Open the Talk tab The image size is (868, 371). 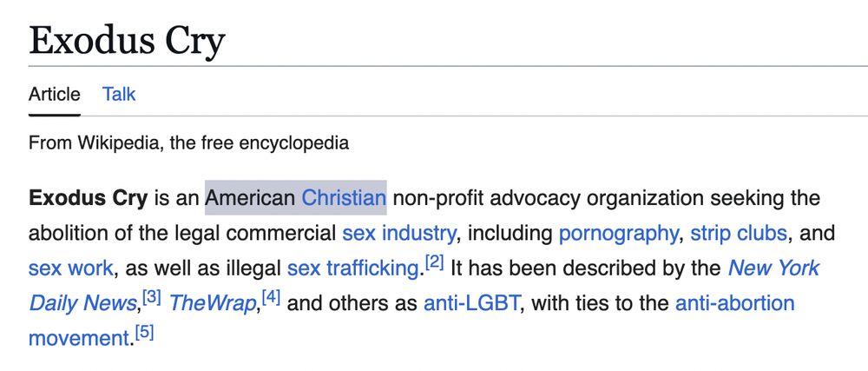tap(118, 94)
